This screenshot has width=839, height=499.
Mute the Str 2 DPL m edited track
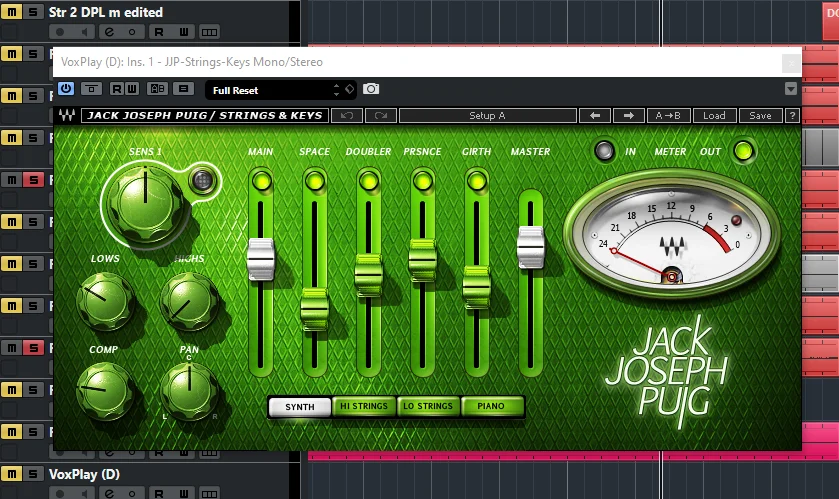point(12,12)
